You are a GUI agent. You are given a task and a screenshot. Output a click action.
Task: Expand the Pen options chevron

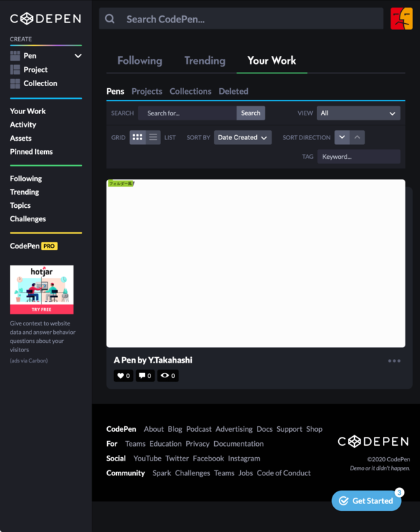(78, 55)
